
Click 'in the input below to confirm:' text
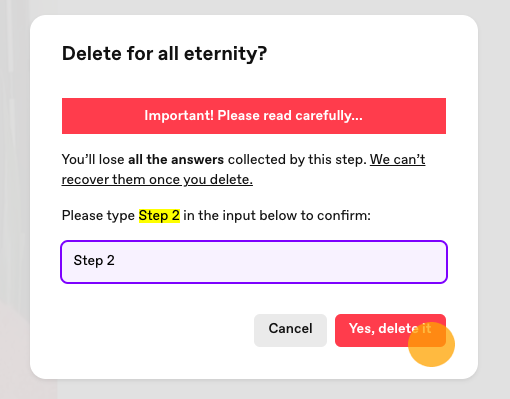point(277,216)
